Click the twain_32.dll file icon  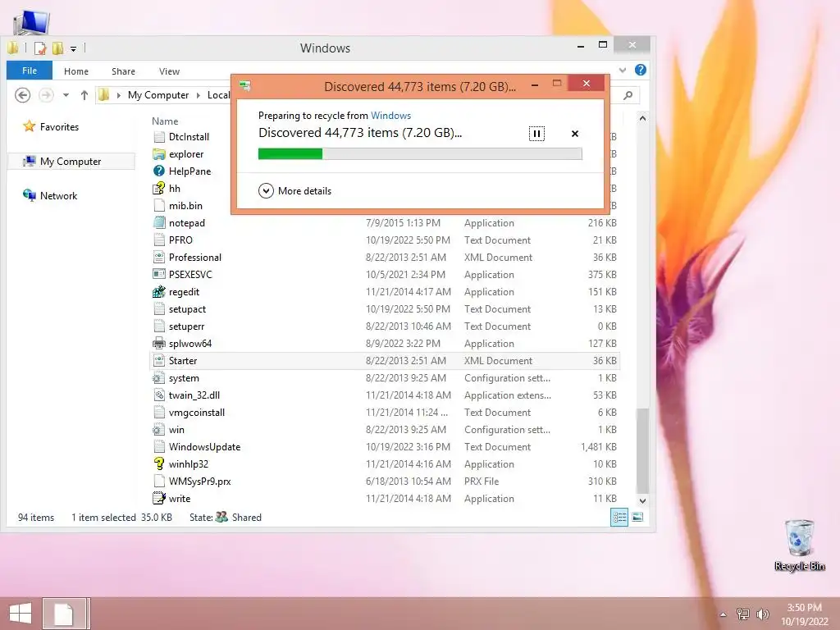[158, 395]
